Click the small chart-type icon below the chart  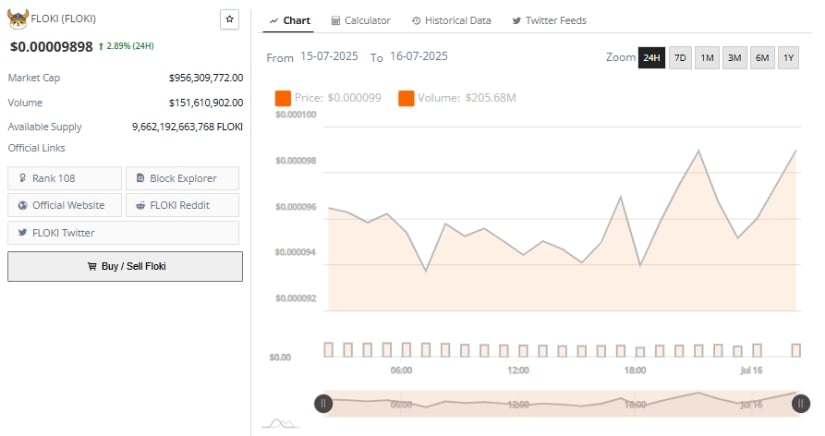(280, 423)
